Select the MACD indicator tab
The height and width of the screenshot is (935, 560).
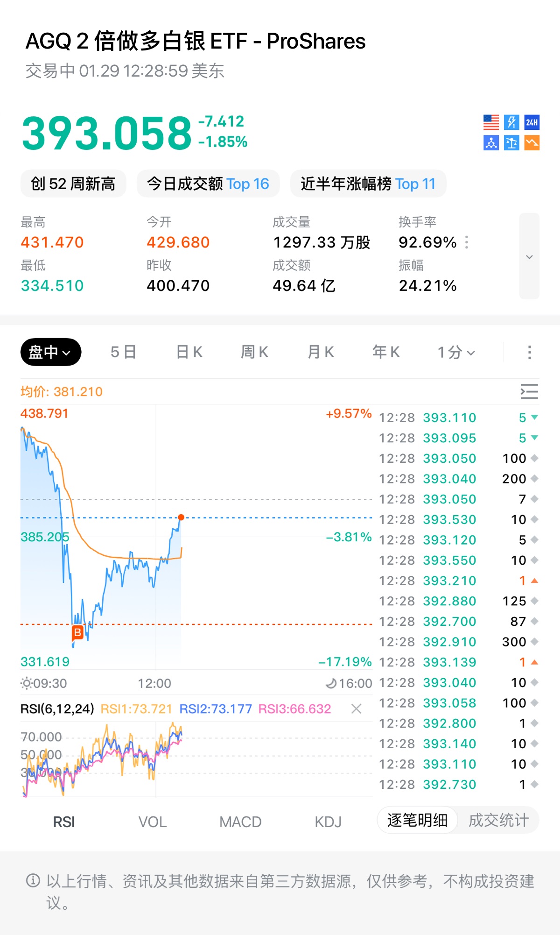[240, 822]
